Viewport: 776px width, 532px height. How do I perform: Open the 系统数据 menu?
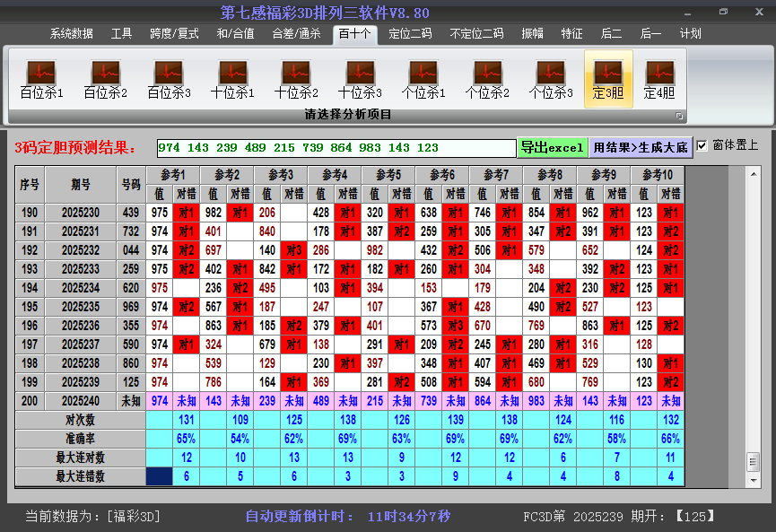pyautogui.click(x=72, y=34)
